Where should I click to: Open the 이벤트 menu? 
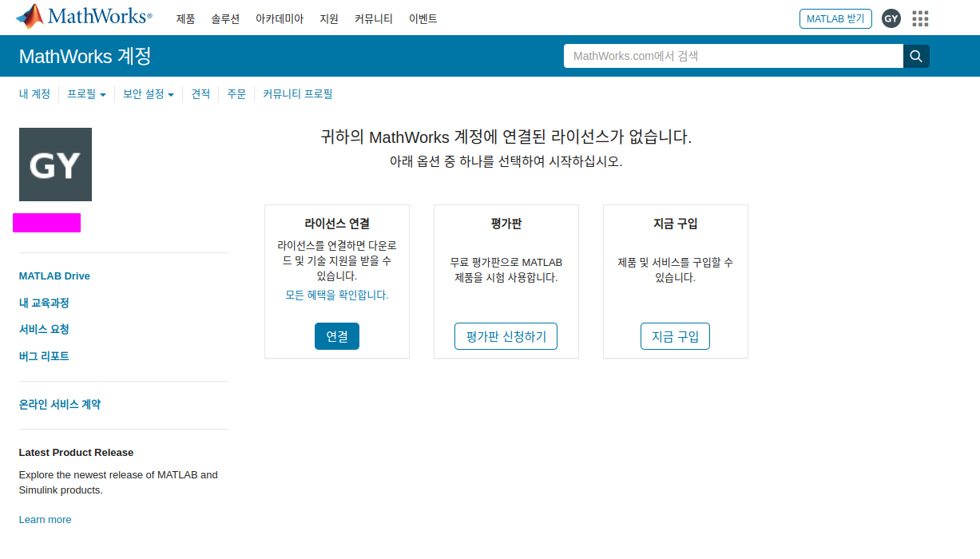tap(423, 18)
